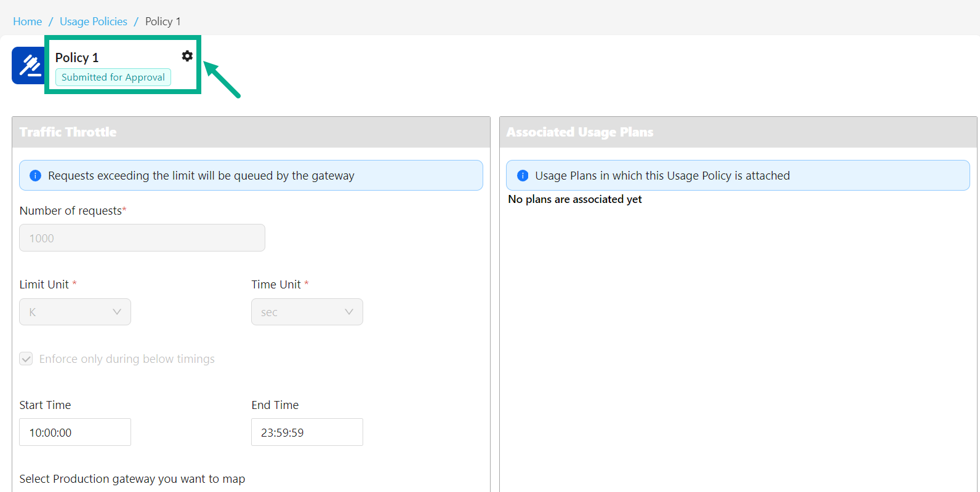
Task: Click the 'Select Production gateway' label
Action: tap(132, 479)
